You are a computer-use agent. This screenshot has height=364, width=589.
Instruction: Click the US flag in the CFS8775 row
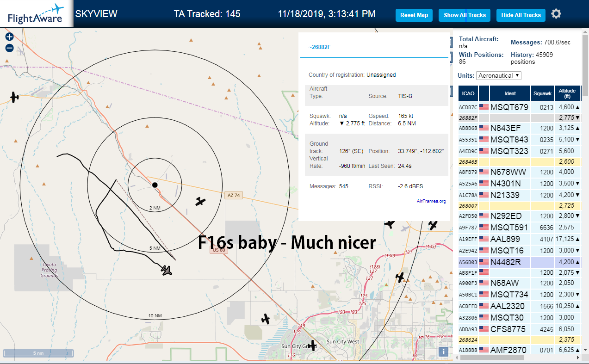484,329
